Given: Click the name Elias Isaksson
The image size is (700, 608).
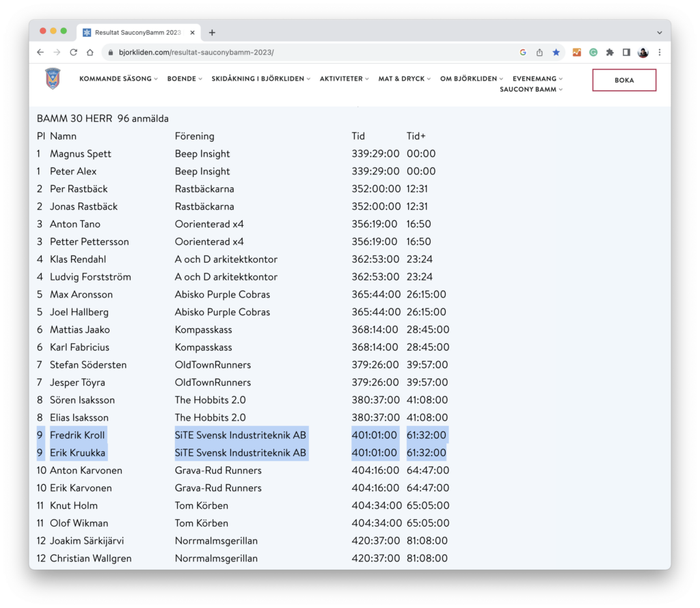Looking at the screenshot, I should pos(79,418).
